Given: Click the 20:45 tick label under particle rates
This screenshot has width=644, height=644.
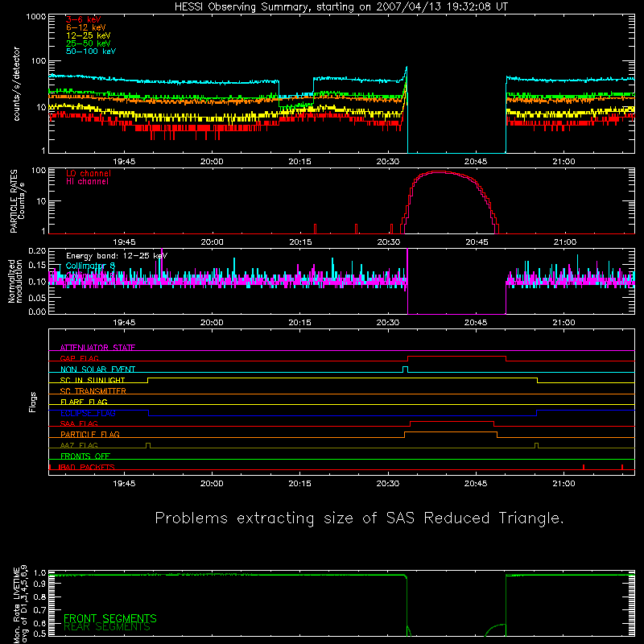Looking at the screenshot, I should point(477,242).
